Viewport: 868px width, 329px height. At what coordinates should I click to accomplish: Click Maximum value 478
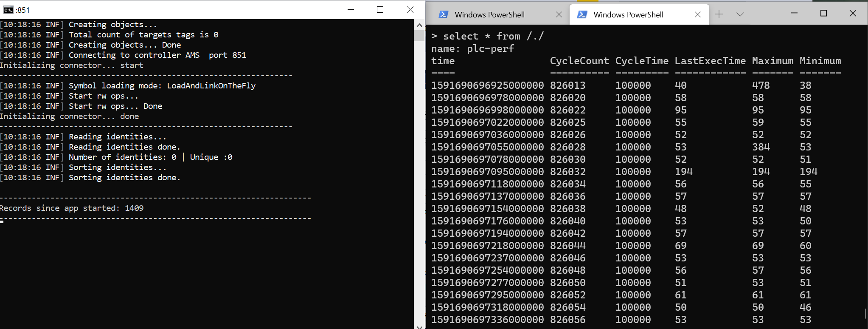(761, 85)
